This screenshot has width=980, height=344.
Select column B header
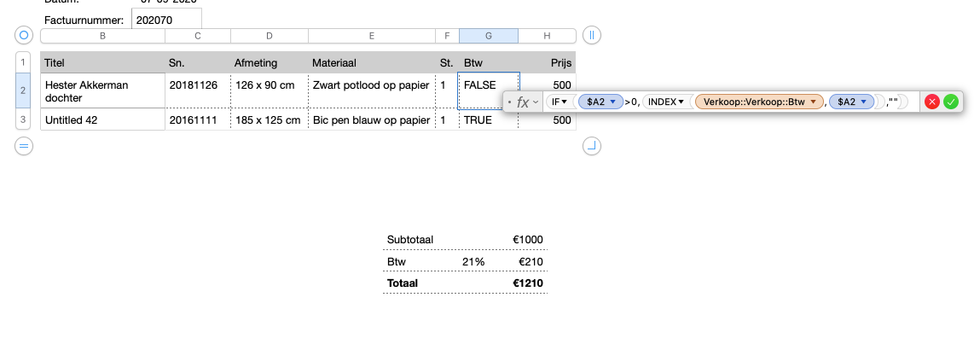click(103, 36)
